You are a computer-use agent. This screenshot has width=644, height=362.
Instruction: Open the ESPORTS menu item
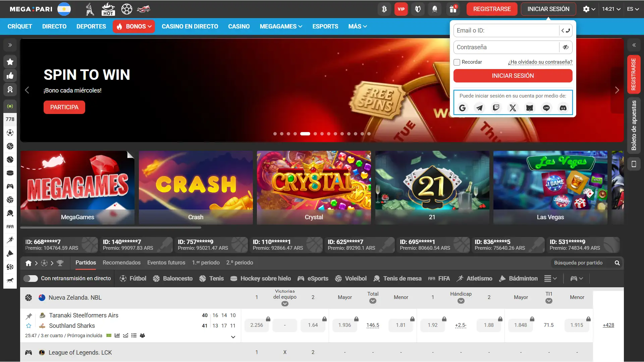coord(325,26)
